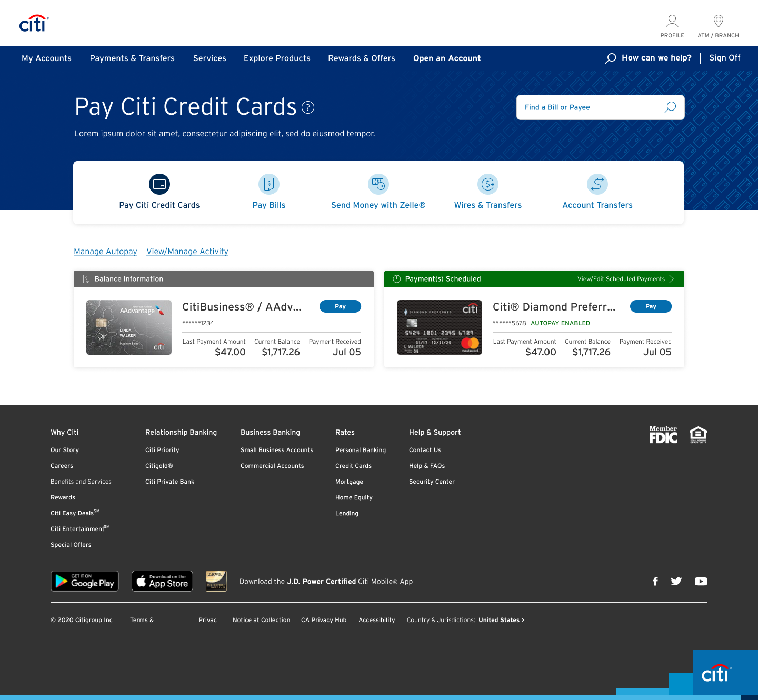The image size is (758, 700).
Task: Click the Get it on Google Play badge
Action: tap(85, 581)
